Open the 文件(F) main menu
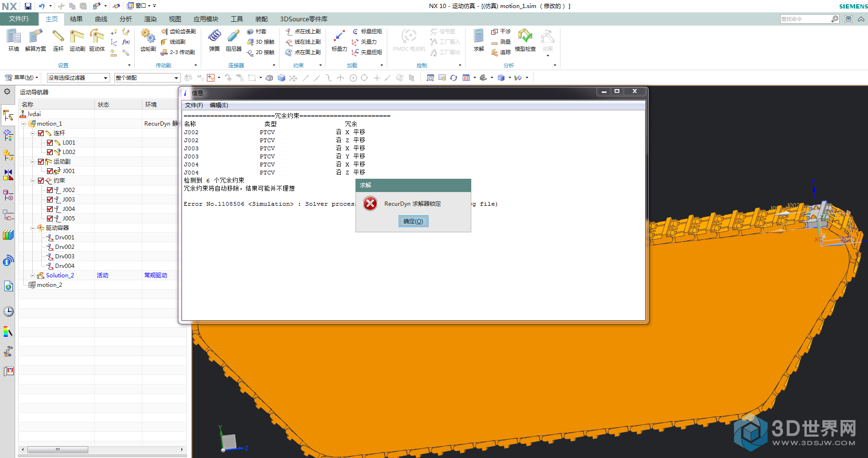The width and height of the screenshot is (868, 458). coord(19,19)
